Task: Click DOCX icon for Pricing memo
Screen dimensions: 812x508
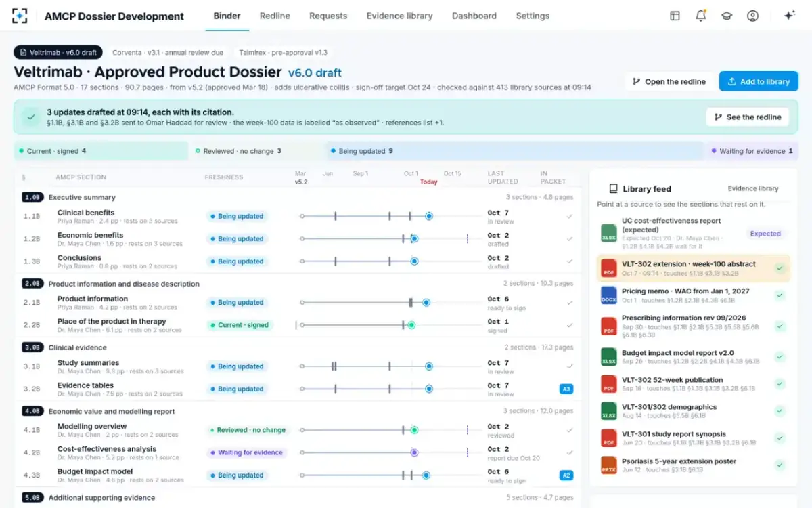Action: coord(609,295)
